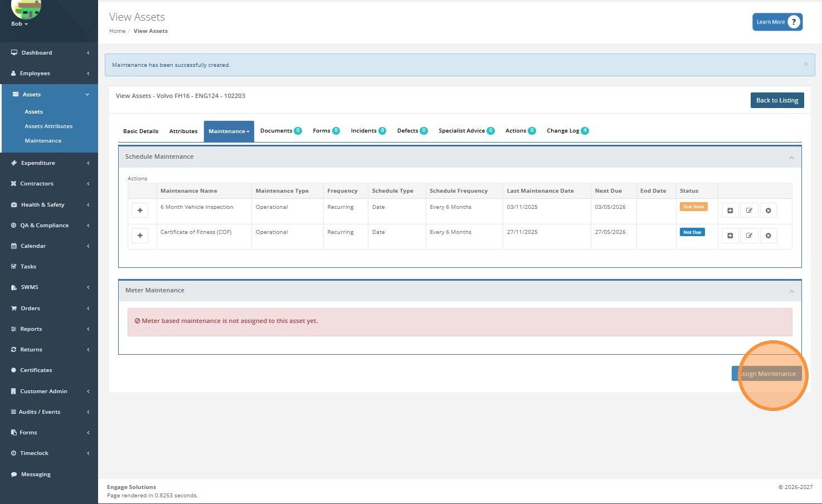Open Maintenance submenu item in sidebar
The width and height of the screenshot is (822, 504).
pyautogui.click(x=43, y=141)
